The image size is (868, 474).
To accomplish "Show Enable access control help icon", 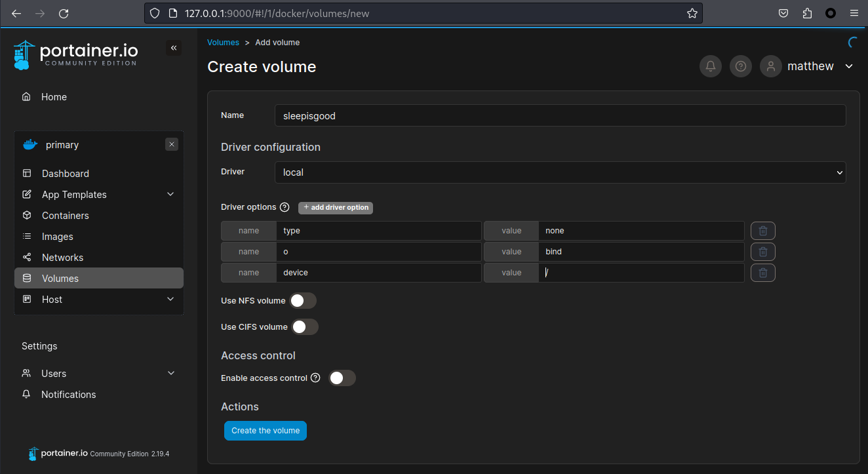I will pyautogui.click(x=315, y=378).
